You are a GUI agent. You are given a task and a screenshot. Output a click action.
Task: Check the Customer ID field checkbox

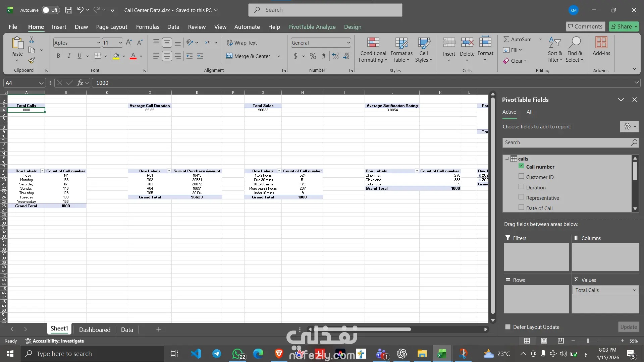click(x=521, y=176)
